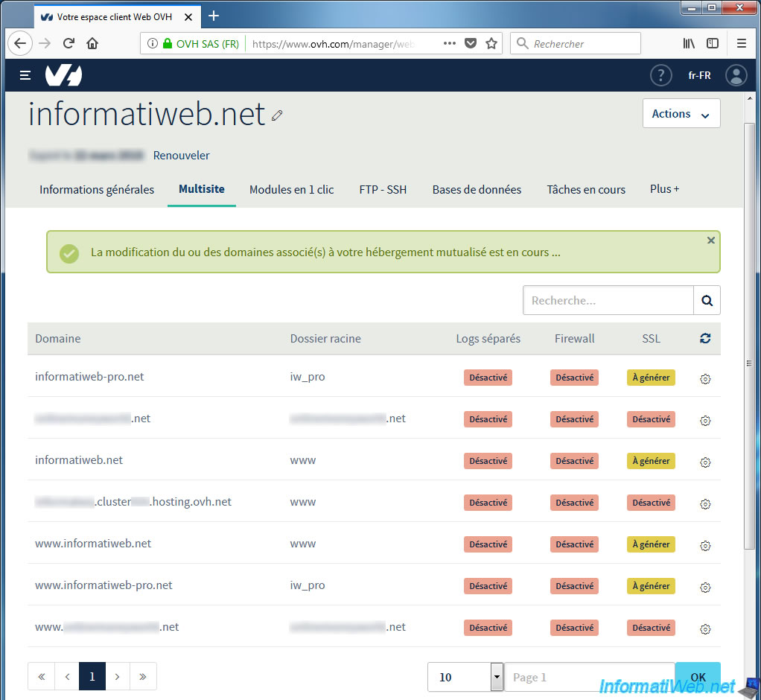Click the search magnifier button next to Recherche
This screenshot has width=761, height=700.
tap(707, 301)
